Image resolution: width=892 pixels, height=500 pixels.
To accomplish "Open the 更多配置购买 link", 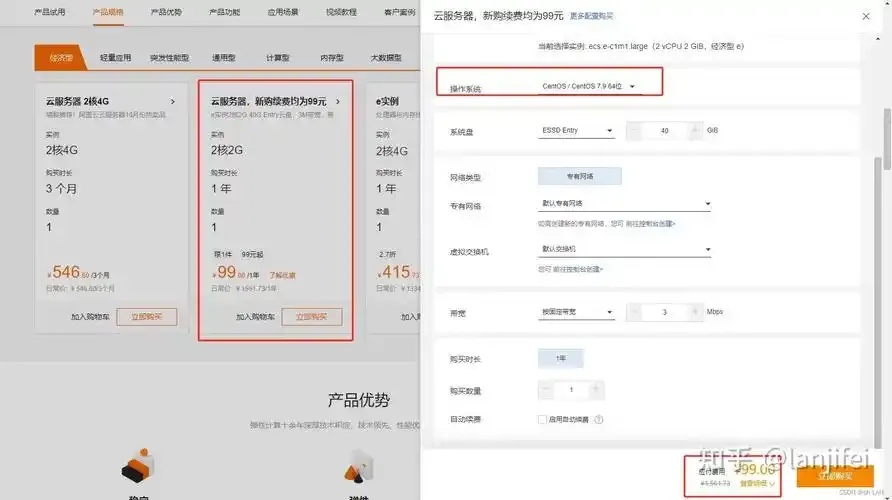I will point(592,16).
